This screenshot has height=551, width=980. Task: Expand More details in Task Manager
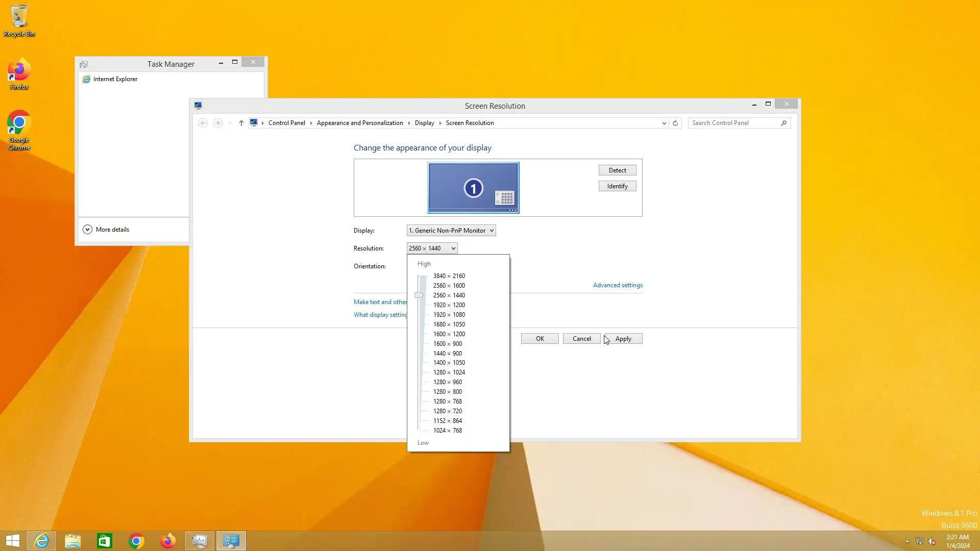pyautogui.click(x=106, y=230)
